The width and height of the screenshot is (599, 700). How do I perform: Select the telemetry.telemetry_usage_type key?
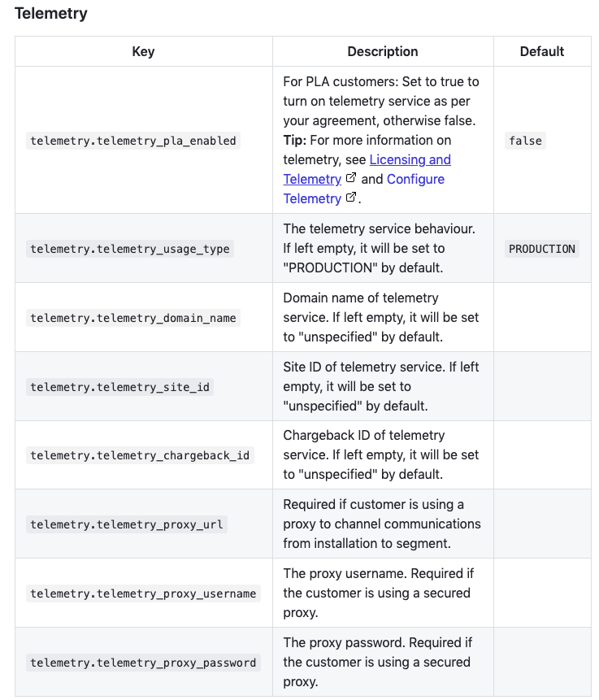(130, 249)
